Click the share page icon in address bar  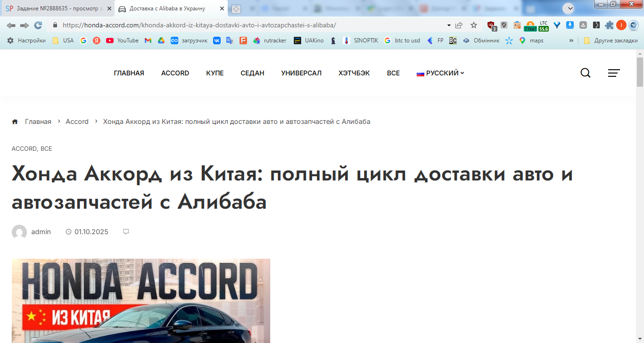tap(459, 25)
